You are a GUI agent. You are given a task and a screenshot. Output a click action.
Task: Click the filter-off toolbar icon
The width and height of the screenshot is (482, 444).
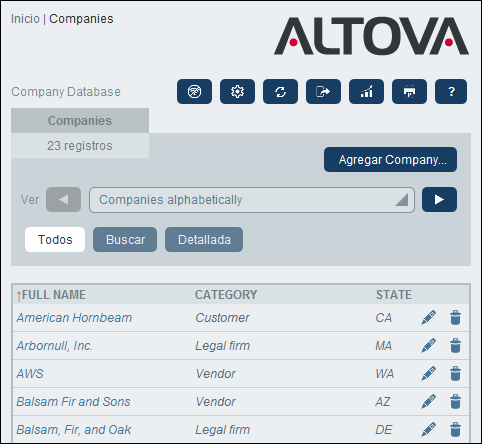[194, 91]
